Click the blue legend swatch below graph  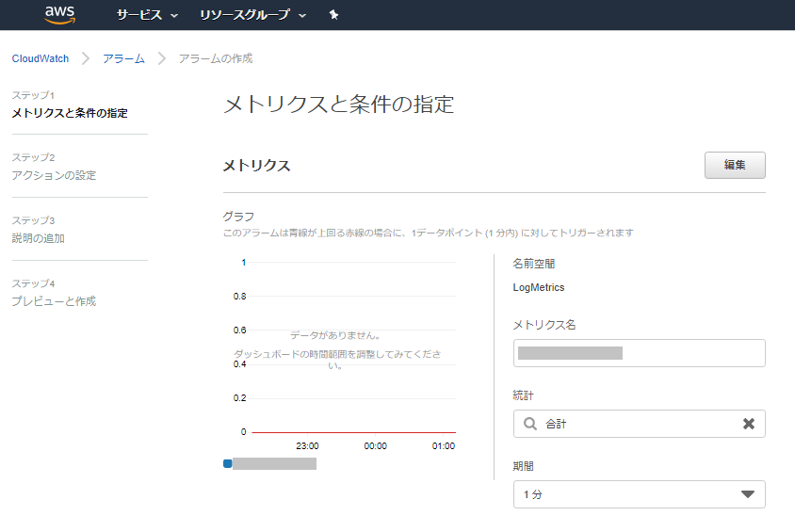click(x=228, y=463)
